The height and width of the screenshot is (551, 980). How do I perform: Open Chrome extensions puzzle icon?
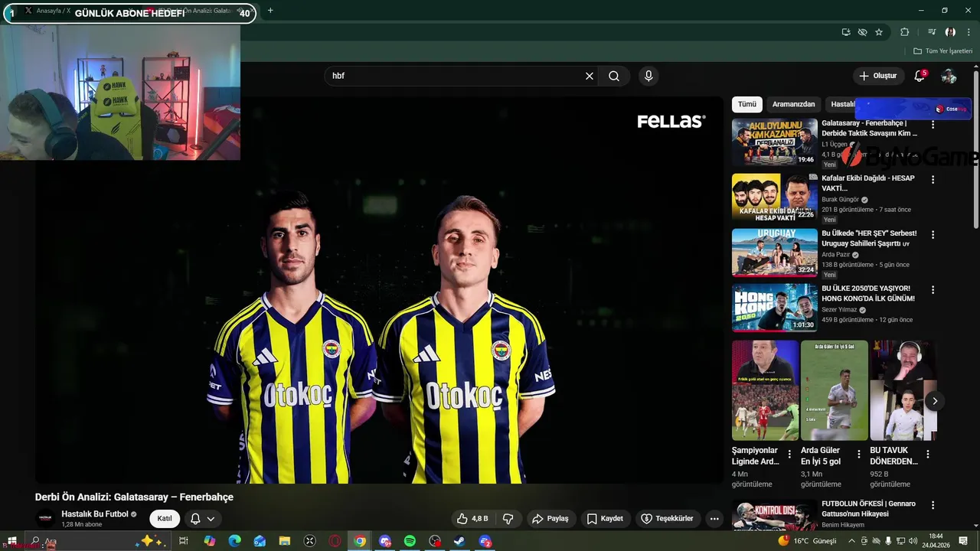[x=905, y=32]
